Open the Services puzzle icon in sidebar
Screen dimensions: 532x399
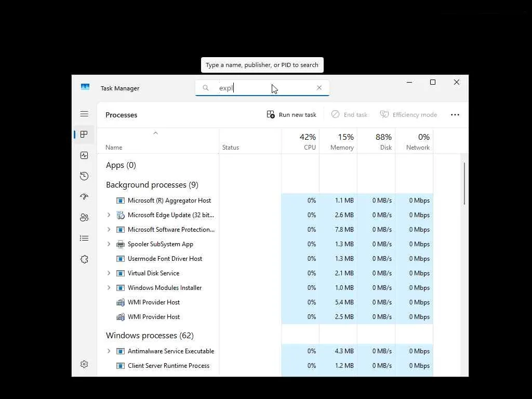(x=84, y=259)
